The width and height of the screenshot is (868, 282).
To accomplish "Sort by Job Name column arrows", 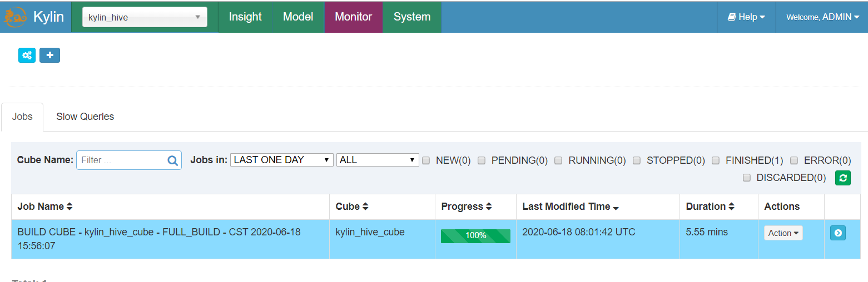I will pos(70,207).
